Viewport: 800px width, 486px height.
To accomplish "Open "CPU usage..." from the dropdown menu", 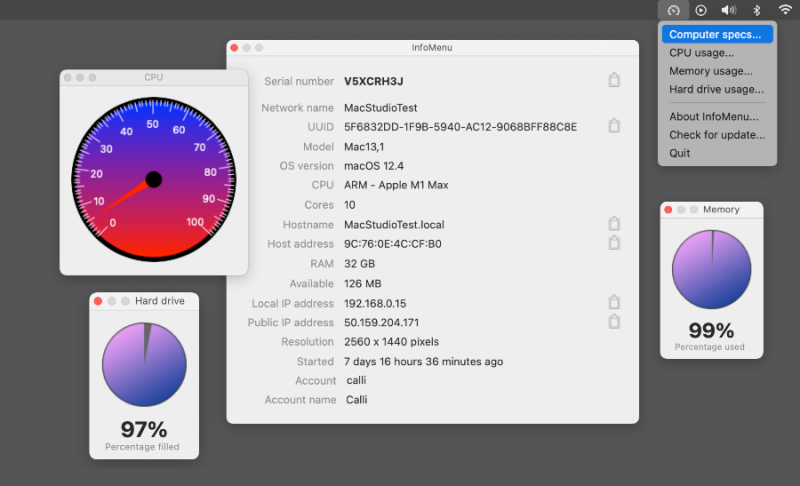I will point(701,53).
